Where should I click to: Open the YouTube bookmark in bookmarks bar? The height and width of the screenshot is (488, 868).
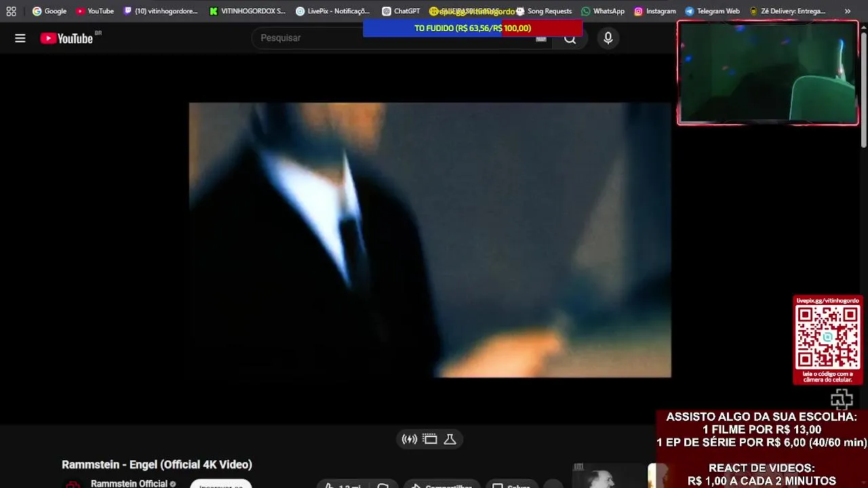pyautogui.click(x=94, y=11)
